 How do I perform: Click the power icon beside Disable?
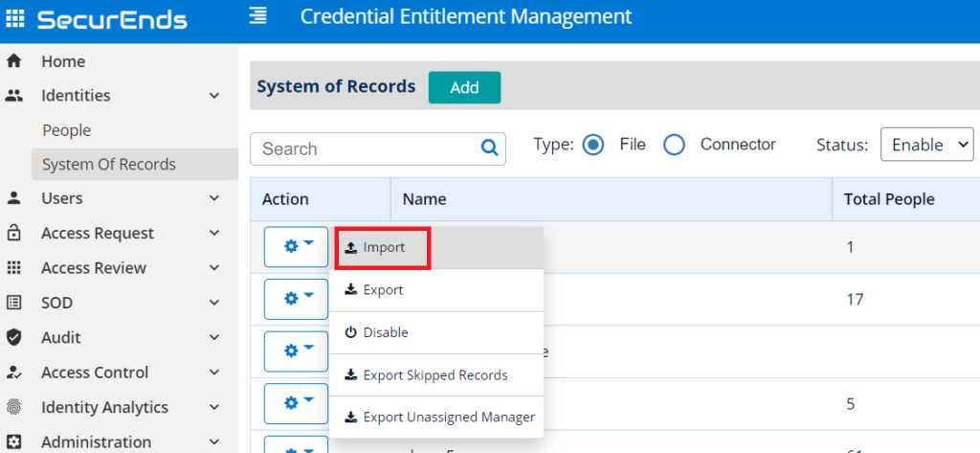click(350, 332)
